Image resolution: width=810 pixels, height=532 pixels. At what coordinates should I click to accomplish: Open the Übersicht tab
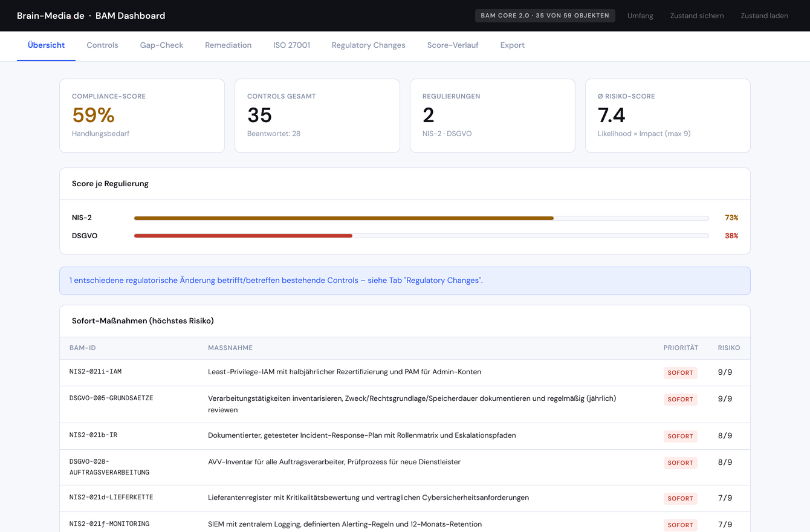click(x=46, y=45)
